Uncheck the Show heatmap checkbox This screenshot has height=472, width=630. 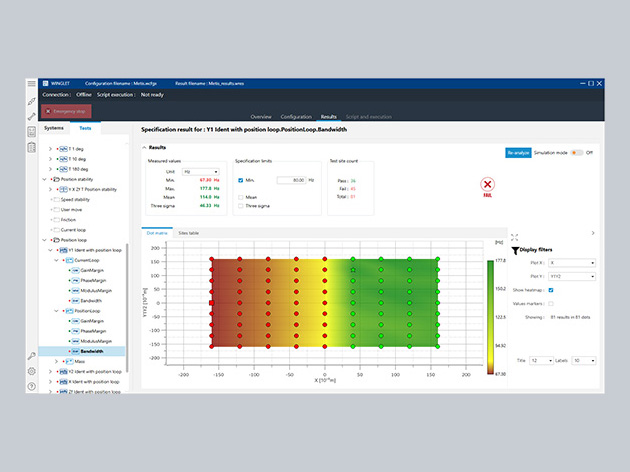(552, 290)
